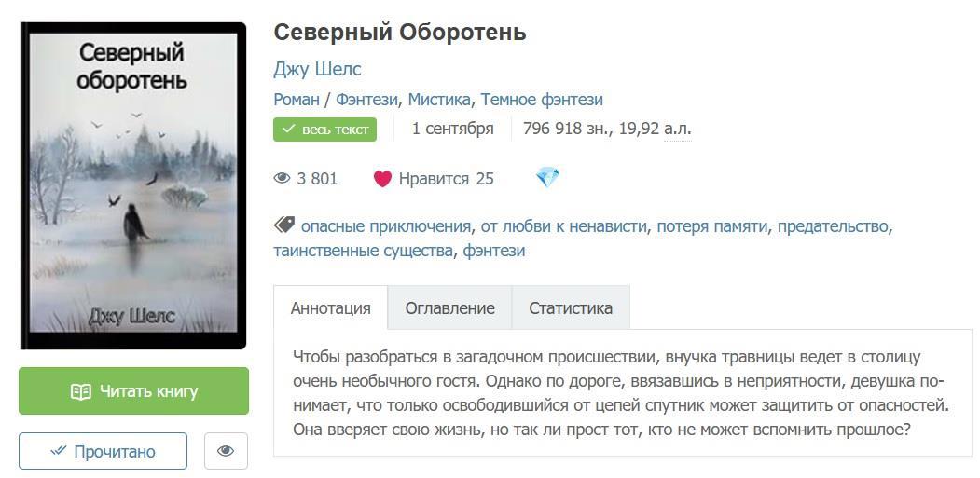Open the Мистика genre link
Screen dimensions: 980x478
pyautogui.click(x=440, y=100)
